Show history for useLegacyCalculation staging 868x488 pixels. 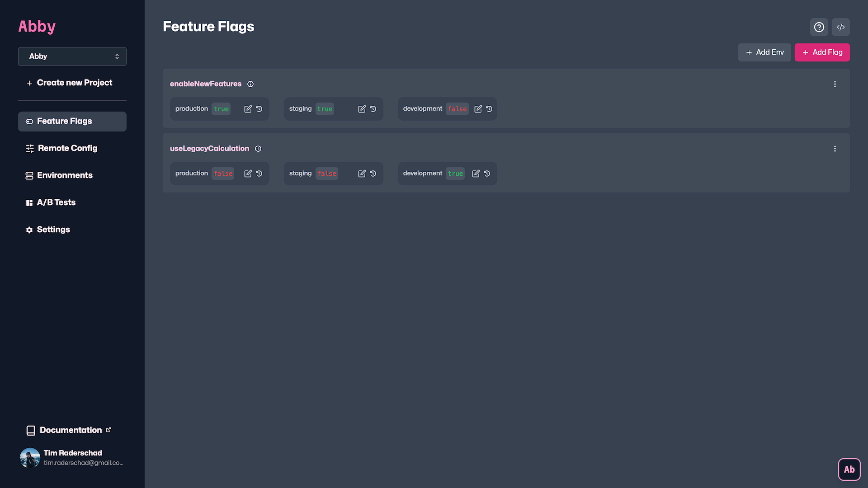pos(373,174)
